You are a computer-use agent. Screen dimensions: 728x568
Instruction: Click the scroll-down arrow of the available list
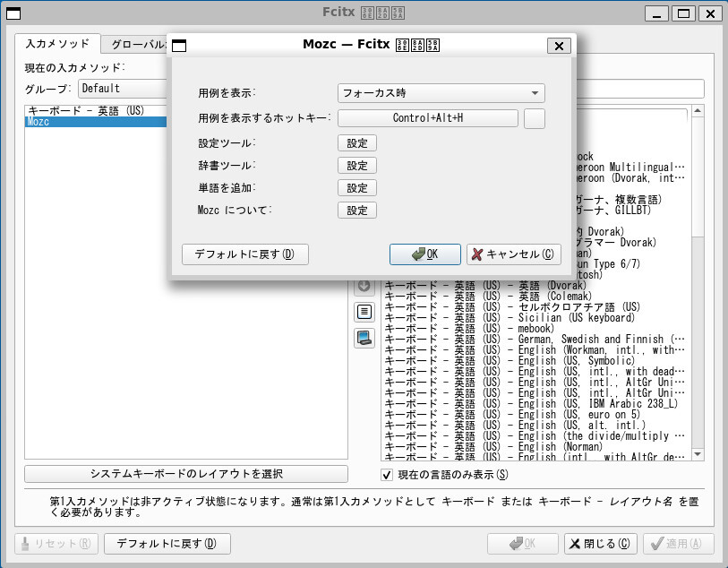pos(698,454)
